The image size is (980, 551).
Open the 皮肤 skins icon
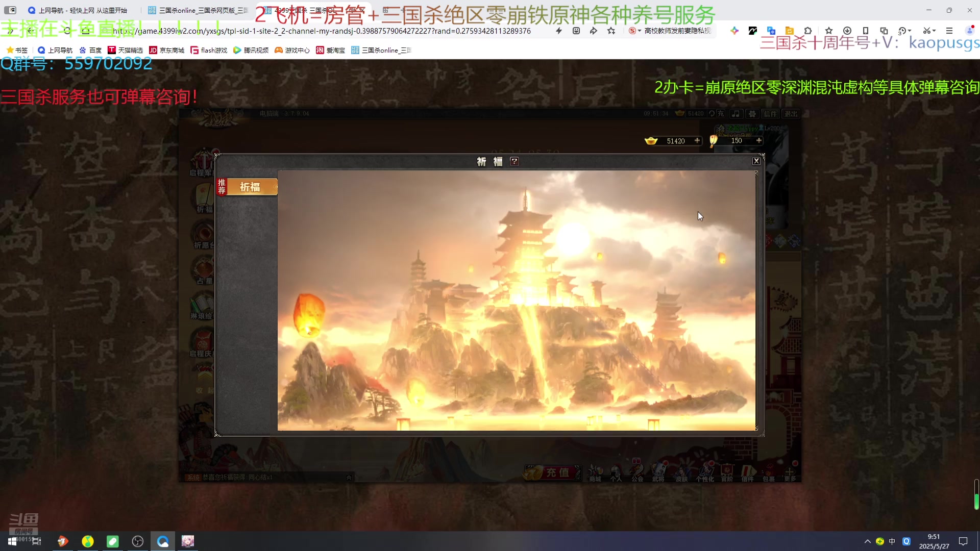point(682,473)
